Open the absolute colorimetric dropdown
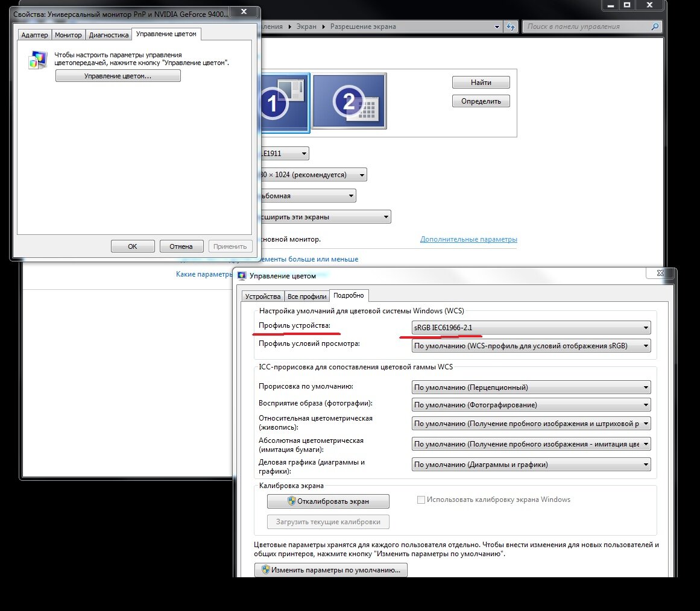This screenshot has height=611, width=700. (531, 444)
